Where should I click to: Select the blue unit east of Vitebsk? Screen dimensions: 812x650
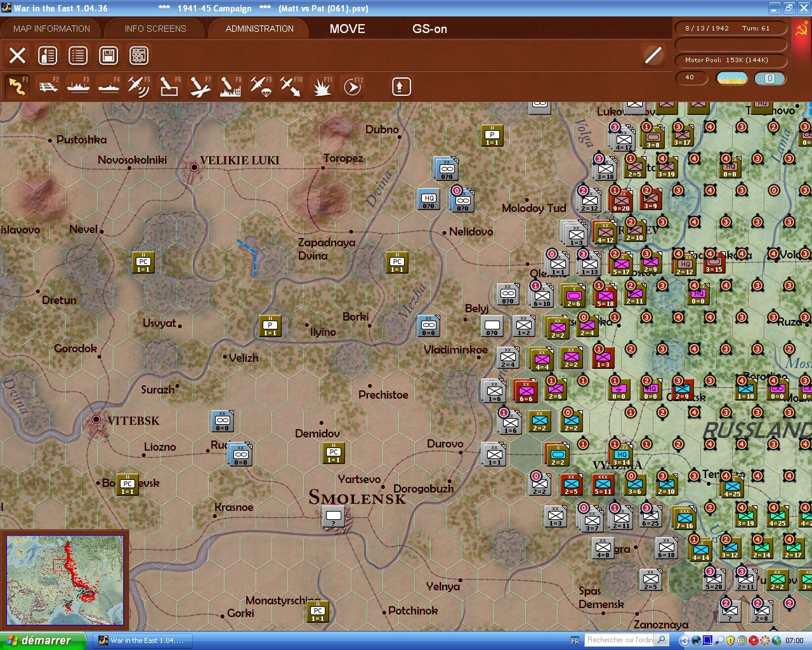(223, 421)
